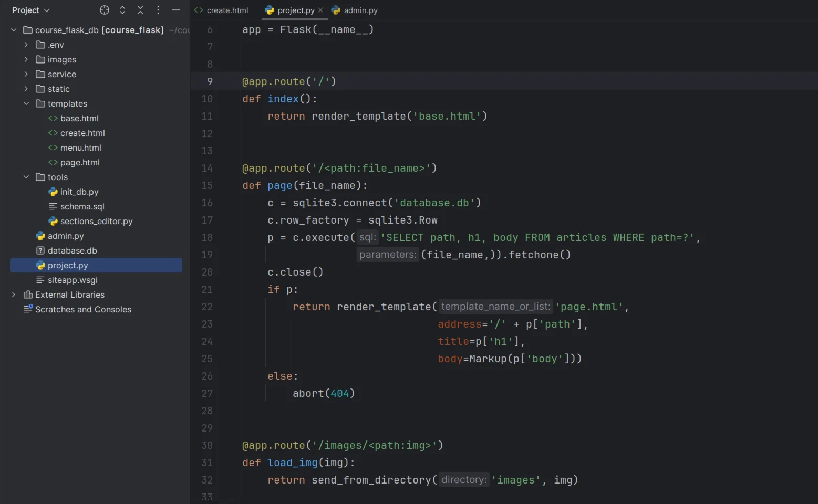Collapse the tools folder
The width and height of the screenshot is (818, 504).
[26, 177]
